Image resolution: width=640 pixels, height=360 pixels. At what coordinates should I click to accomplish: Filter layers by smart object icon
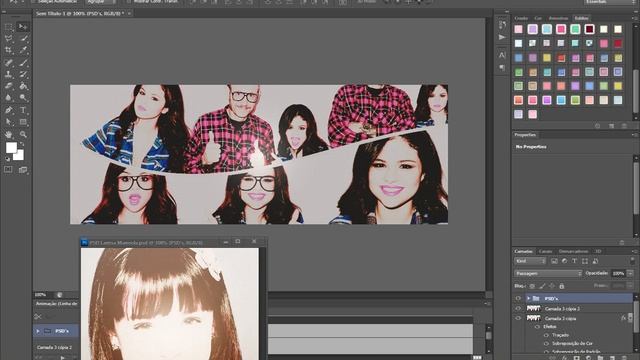595,261
